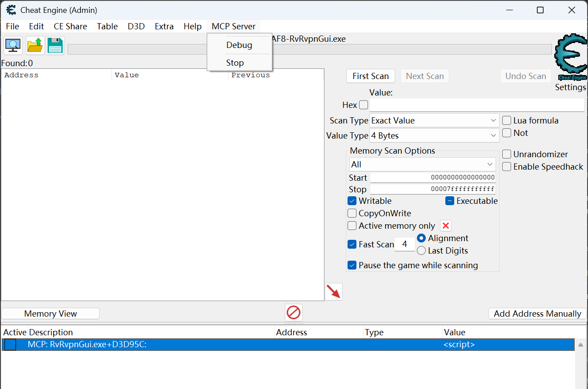This screenshot has width=588, height=389.
Task: Choose Debug from MCP Server menu
Action: [x=240, y=45]
